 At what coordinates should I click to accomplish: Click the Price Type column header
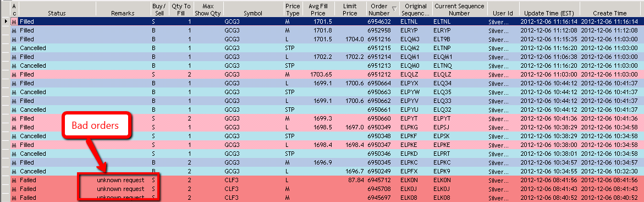(293, 9)
